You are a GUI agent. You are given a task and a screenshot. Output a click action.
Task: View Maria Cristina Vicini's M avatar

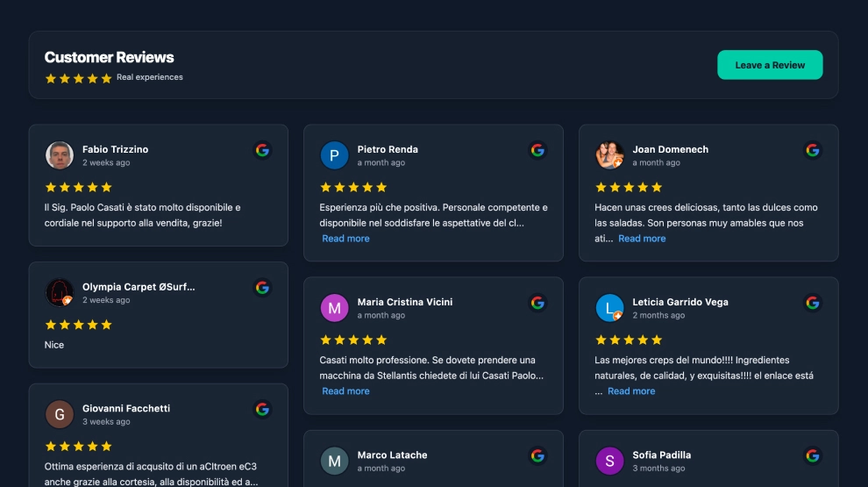(x=334, y=308)
